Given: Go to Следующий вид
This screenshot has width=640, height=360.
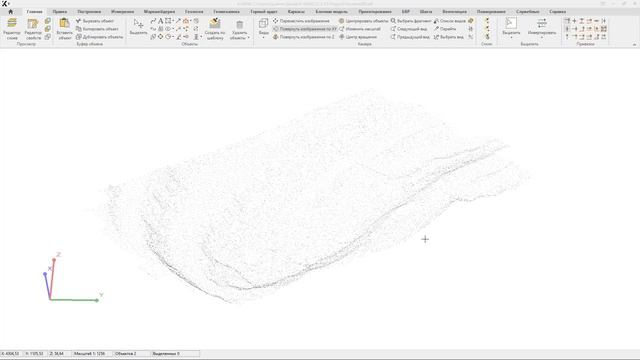Looking at the screenshot, I should (409, 29).
